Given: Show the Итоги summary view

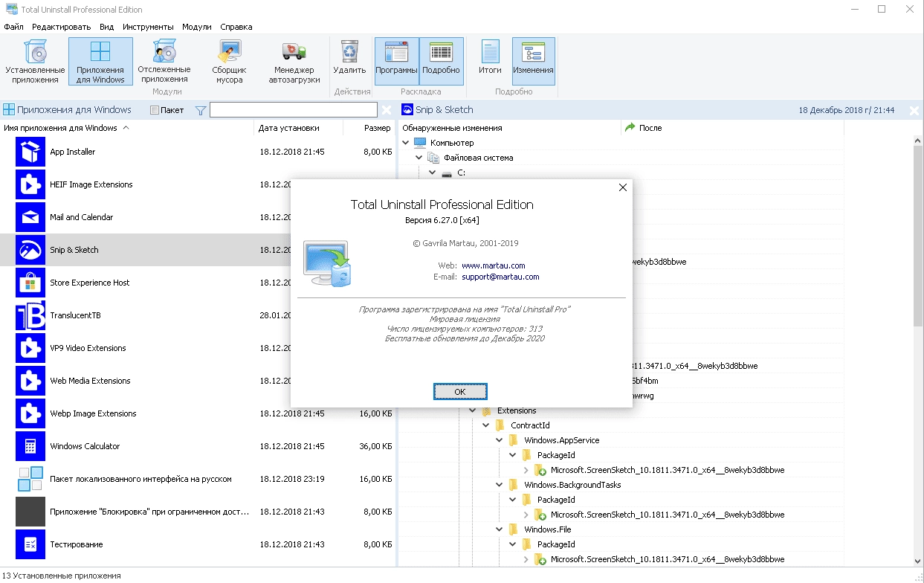Looking at the screenshot, I should click(x=490, y=61).
